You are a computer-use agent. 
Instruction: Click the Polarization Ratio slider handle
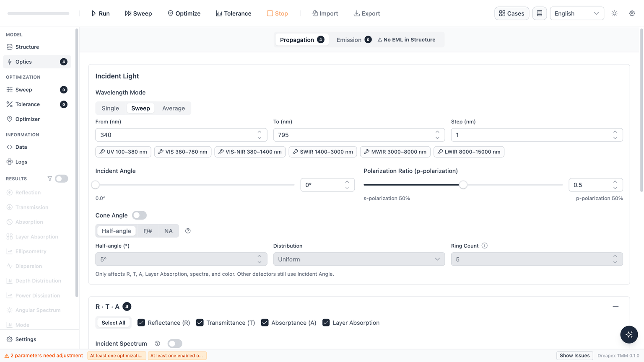463,185
